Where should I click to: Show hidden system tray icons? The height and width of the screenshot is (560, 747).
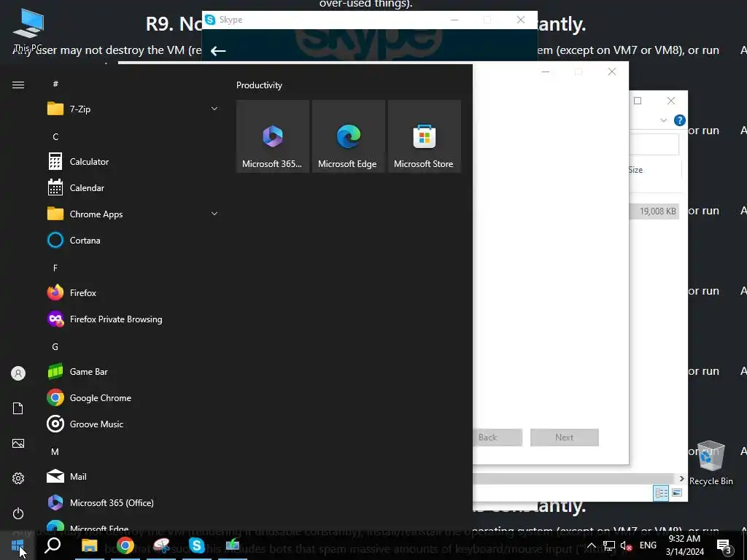pos(591,545)
